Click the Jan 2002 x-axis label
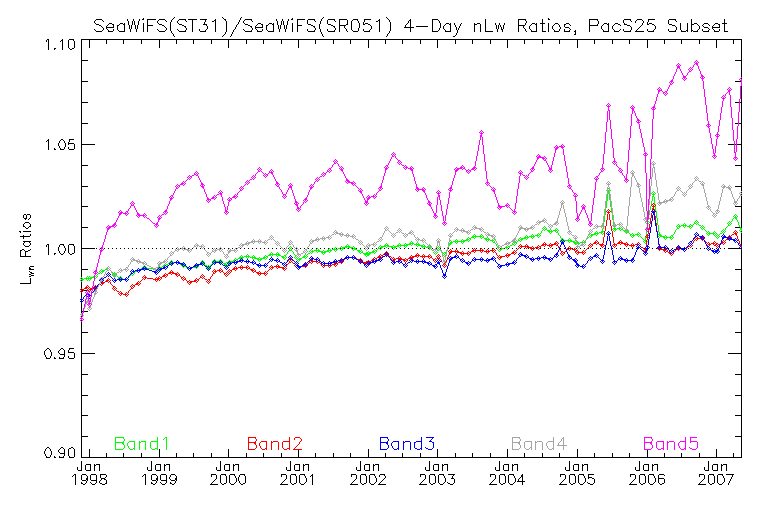 coord(368,473)
